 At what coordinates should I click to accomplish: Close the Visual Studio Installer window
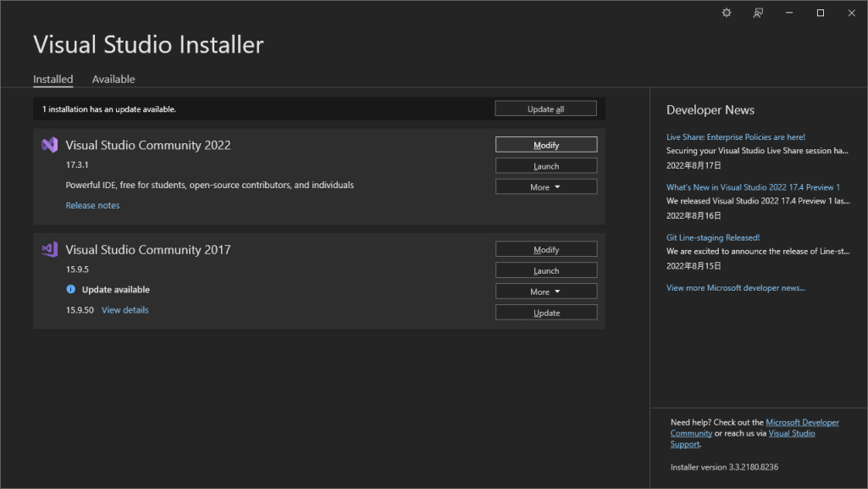coord(851,13)
